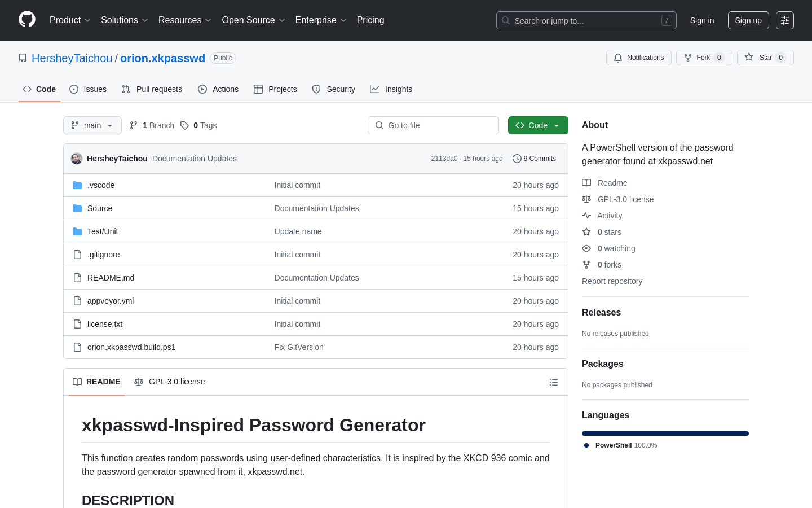Click the Sign in link
The image size is (812, 508).
pyautogui.click(x=702, y=20)
